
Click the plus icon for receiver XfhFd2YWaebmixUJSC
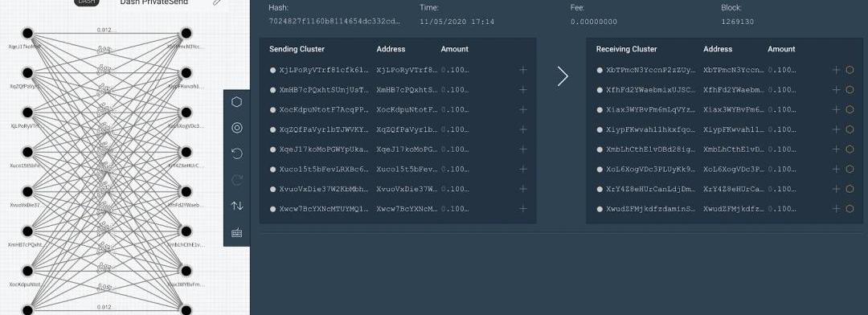click(x=837, y=90)
